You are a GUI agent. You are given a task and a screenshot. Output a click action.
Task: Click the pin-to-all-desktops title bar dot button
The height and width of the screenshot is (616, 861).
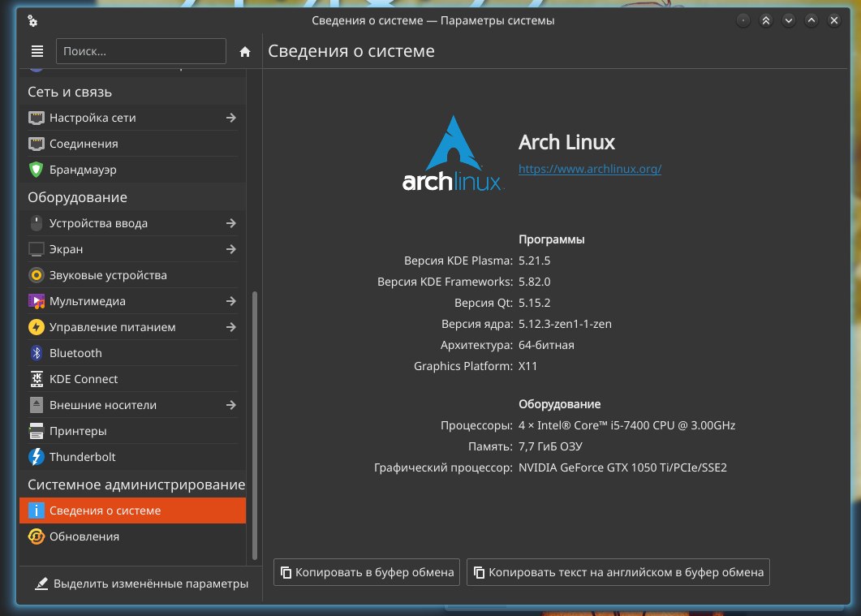coord(743,20)
